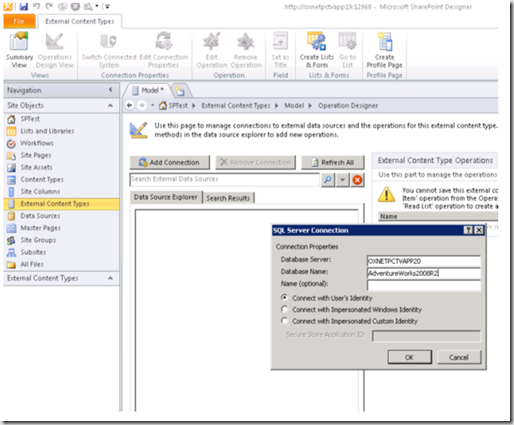Collapse the Navigation pane
This screenshot has width=514, height=425.
[x=111, y=90]
